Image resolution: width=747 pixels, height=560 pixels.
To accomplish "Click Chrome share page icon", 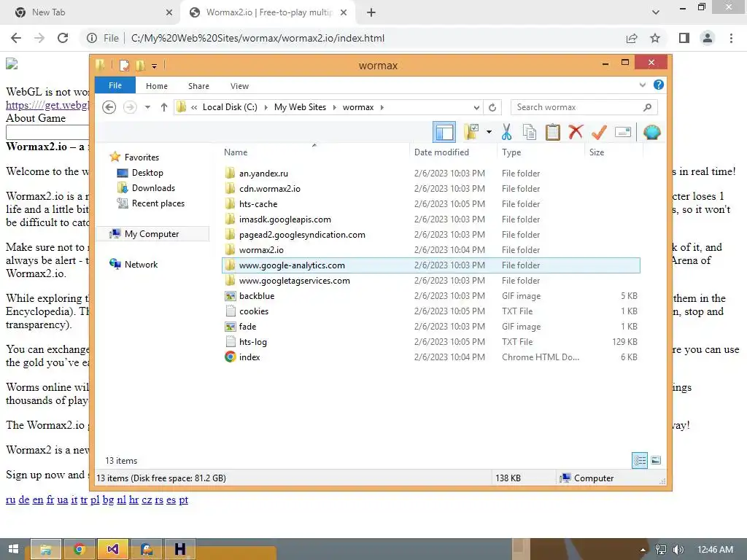I will [632, 38].
